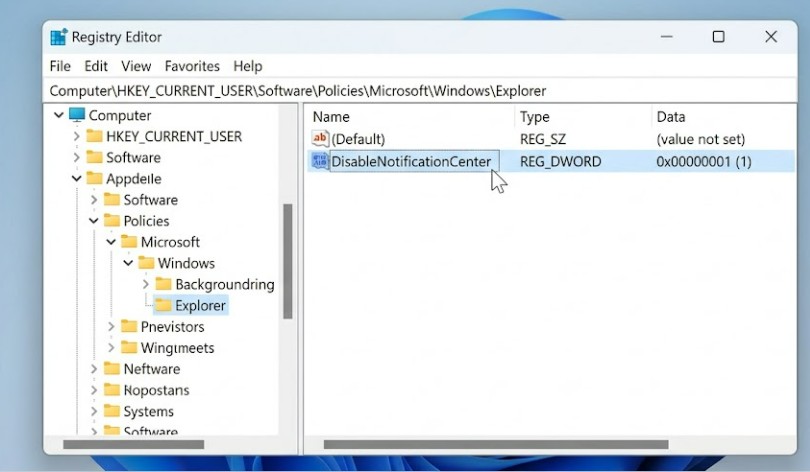Expand the HKEY_CURRENT_USER node
The image size is (810, 472).
(x=76, y=136)
